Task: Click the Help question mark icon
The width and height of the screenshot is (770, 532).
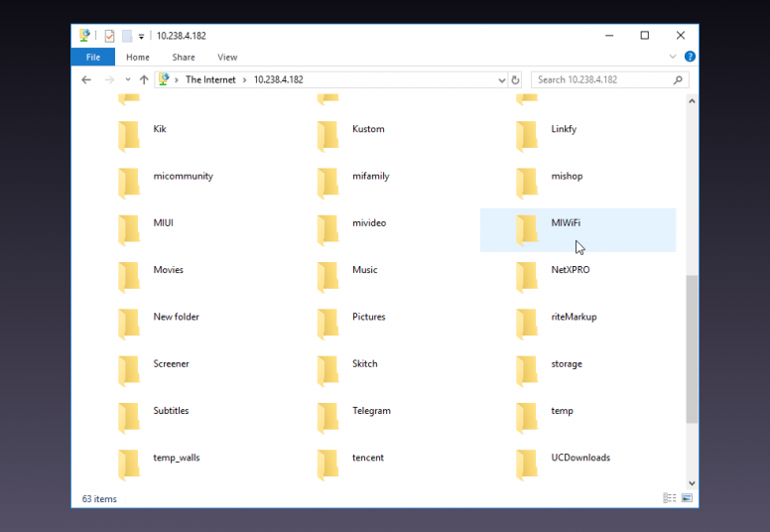Action: (x=690, y=58)
